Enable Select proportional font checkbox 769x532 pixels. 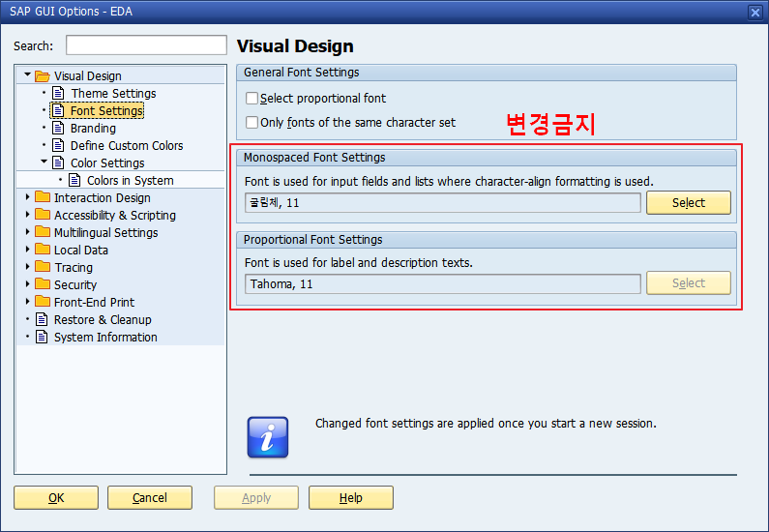251,98
